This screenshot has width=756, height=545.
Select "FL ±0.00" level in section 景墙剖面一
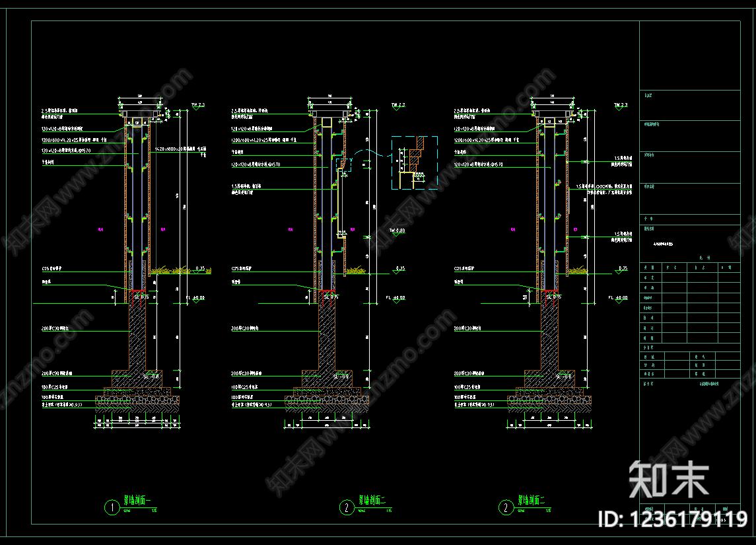[x=195, y=298]
